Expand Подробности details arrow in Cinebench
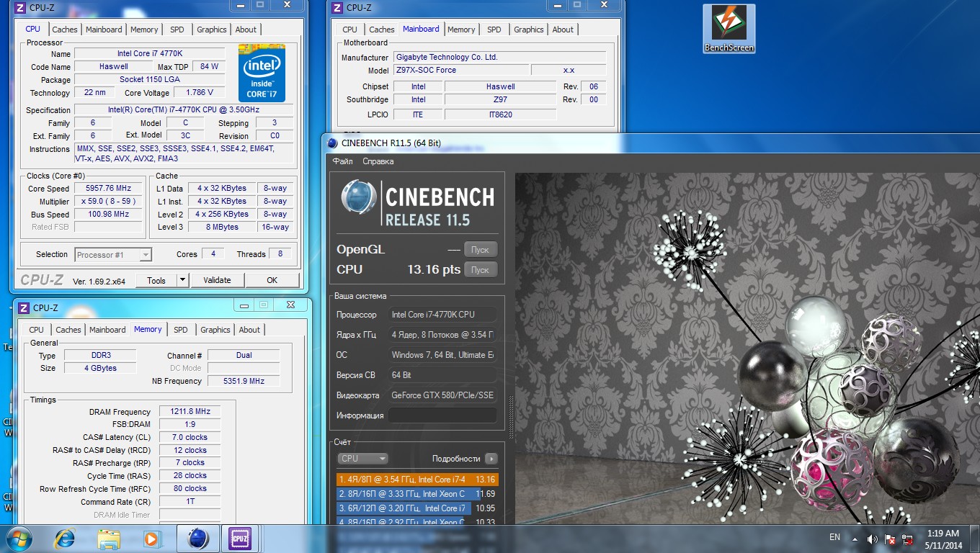 point(491,459)
